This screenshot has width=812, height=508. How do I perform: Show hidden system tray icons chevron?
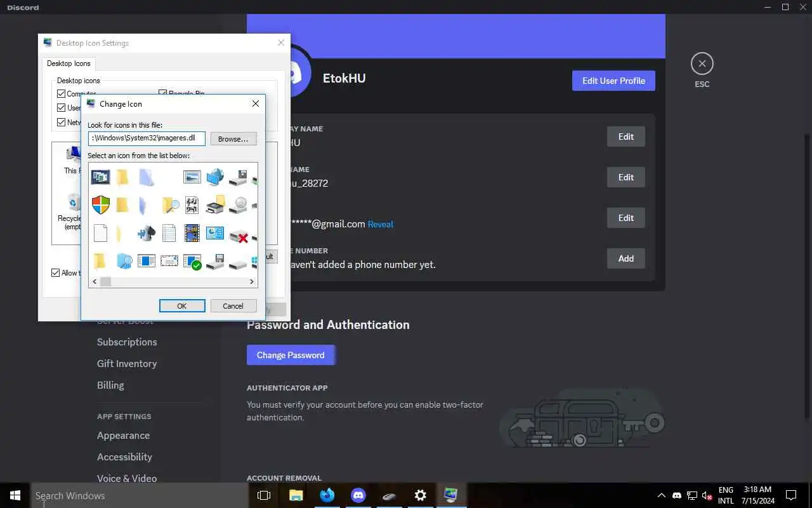pos(661,495)
